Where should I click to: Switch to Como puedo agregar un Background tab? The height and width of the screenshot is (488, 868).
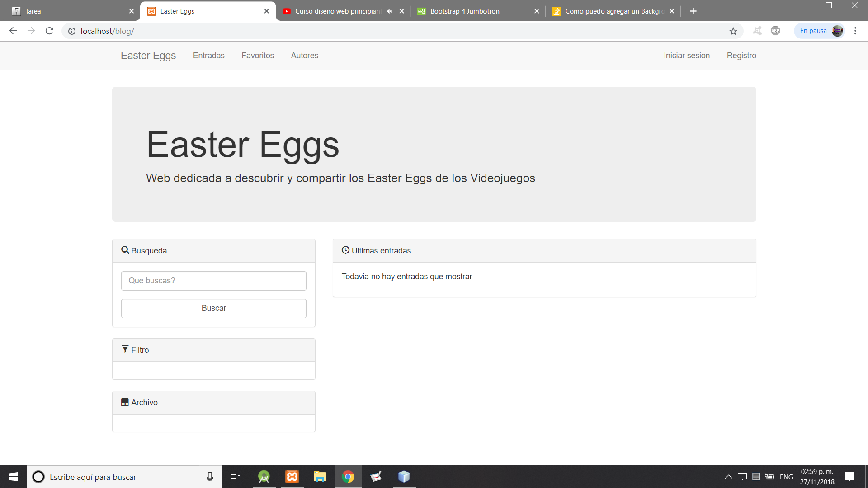pyautogui.click(x=614, y=11)
